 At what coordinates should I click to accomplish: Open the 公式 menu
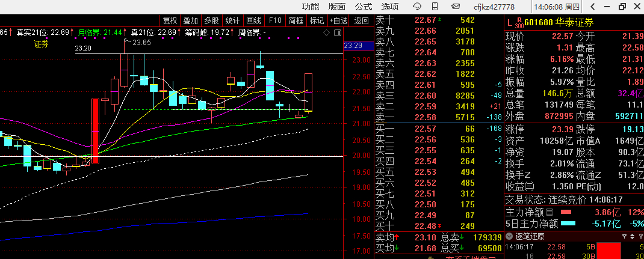364,7
